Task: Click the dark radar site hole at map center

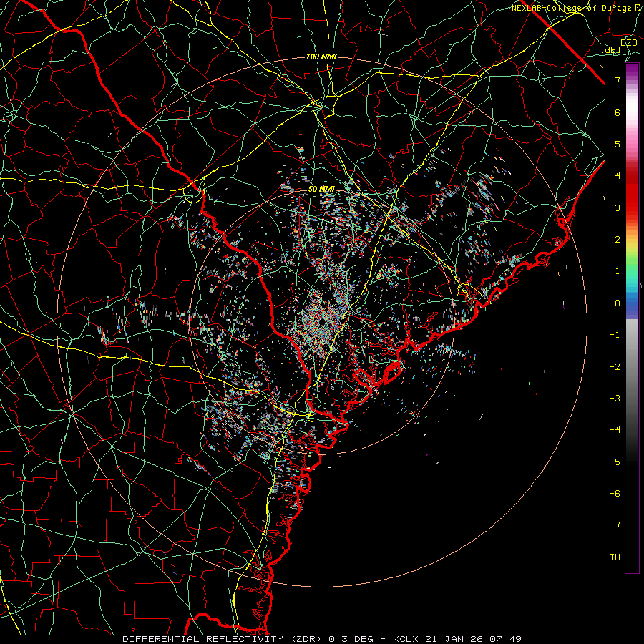Action: 321,321
